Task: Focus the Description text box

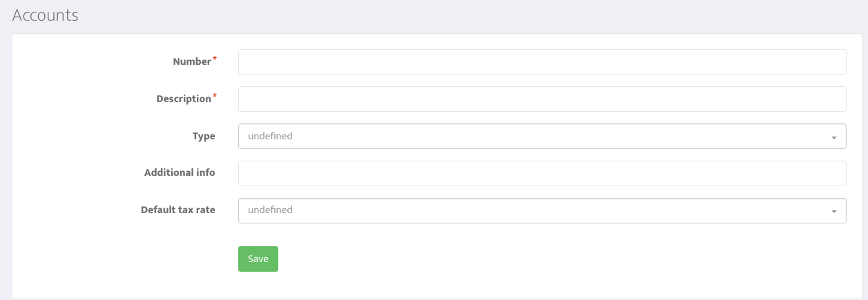Action: click(542, 99)
